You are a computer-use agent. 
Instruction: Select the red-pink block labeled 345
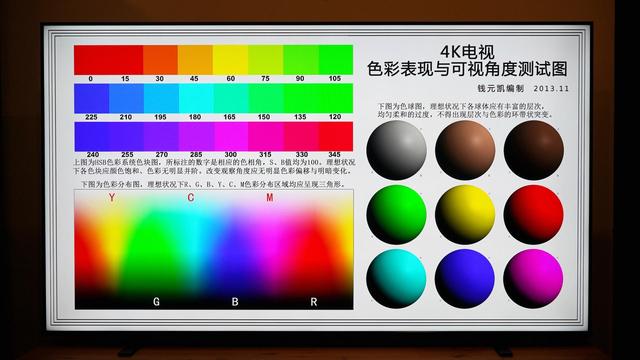point(336,136)
